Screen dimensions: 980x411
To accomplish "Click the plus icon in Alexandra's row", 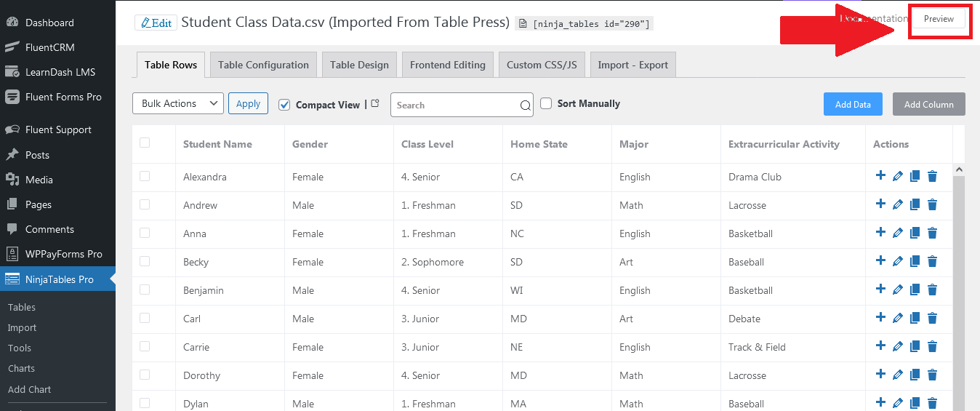I will pyautogui.click(x=880, y=175).
